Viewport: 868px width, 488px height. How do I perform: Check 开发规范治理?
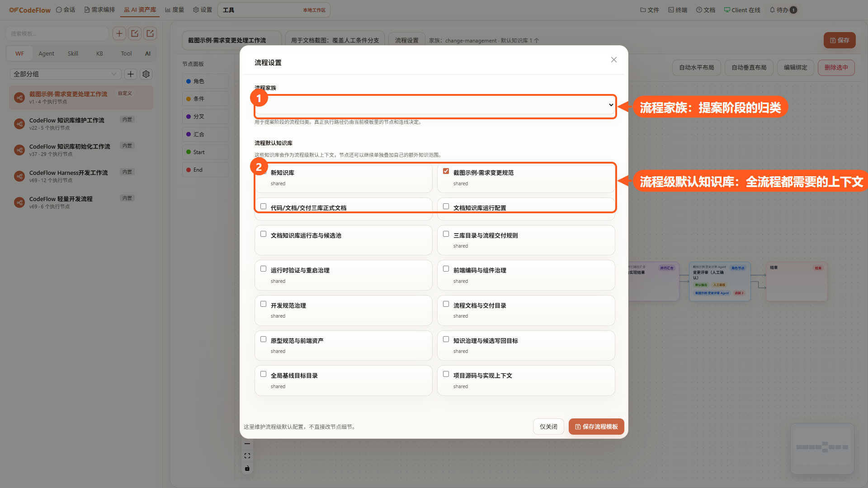(x=264, y=304)
